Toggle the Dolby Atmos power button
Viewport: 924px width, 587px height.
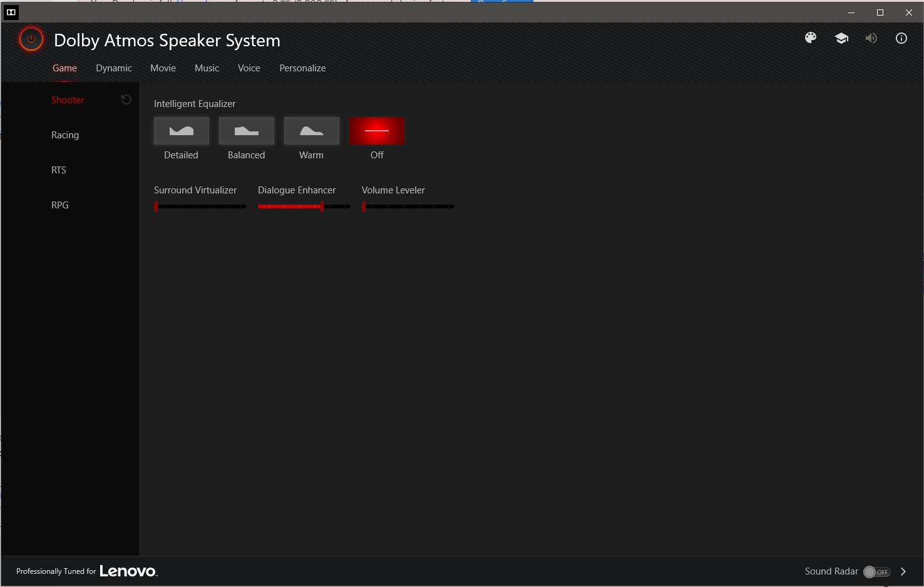click(x=31, y=39)
